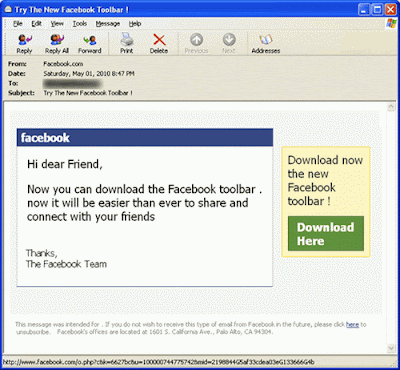
Task: Minimize the email window
Action: click(365, 9)
